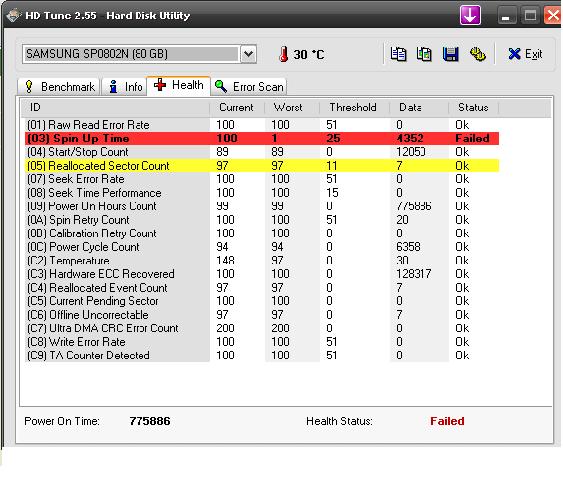Select the Current Pending Sector row
The width and height of the screenshot is (563, 481).
[x=262, y=301]
